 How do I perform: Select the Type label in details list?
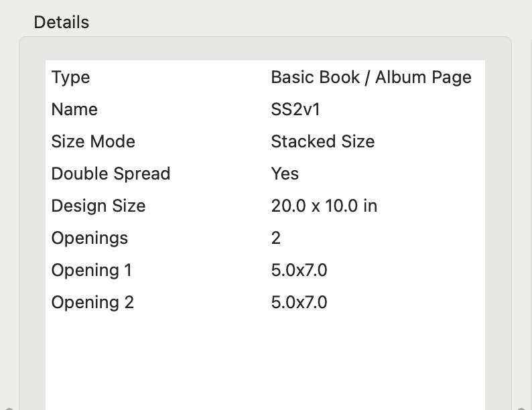(x=70, y=77)
